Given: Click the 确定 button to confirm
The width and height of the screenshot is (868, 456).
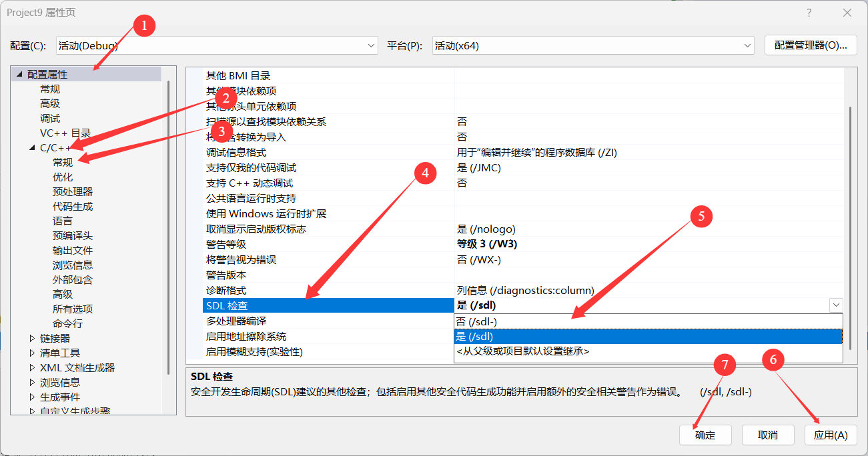Looking at the screenshot, I should [x=705, y=435].
